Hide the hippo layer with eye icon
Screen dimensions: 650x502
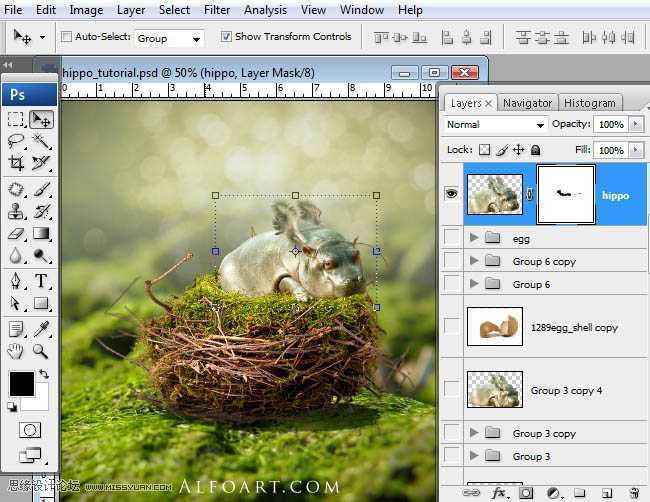tap(451, 194)
